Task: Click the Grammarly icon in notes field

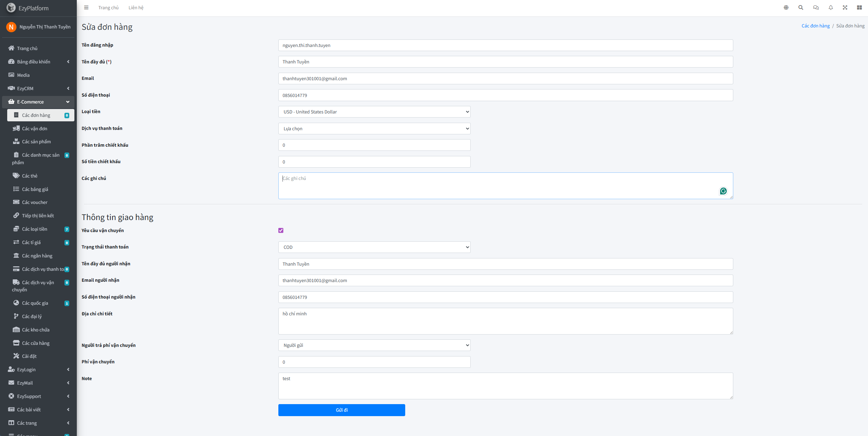Action: click(723, 191)
